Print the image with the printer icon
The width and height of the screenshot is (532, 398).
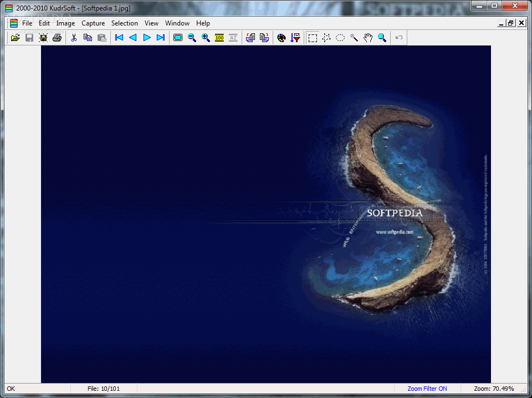57,38
